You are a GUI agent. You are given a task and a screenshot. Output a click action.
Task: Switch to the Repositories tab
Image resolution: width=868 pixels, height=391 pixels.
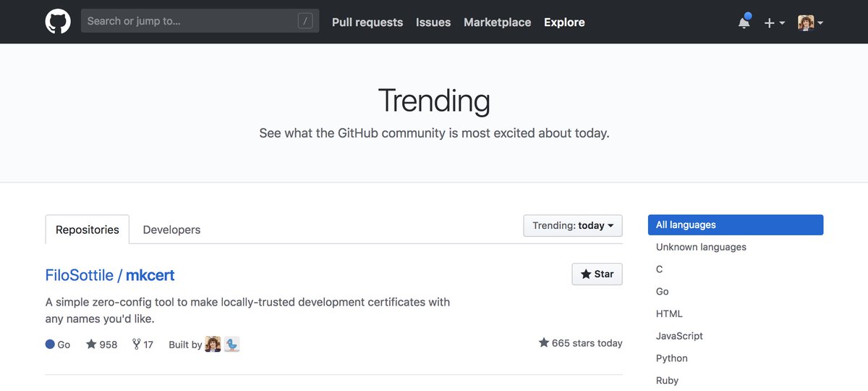(88, 230)
